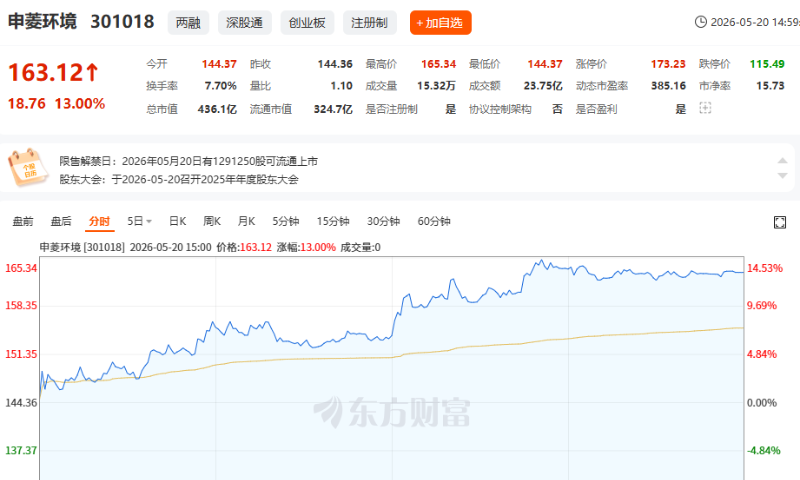Click the 今开 value 144.37
The width and height of the screenshot is (800, 480).
219,64
